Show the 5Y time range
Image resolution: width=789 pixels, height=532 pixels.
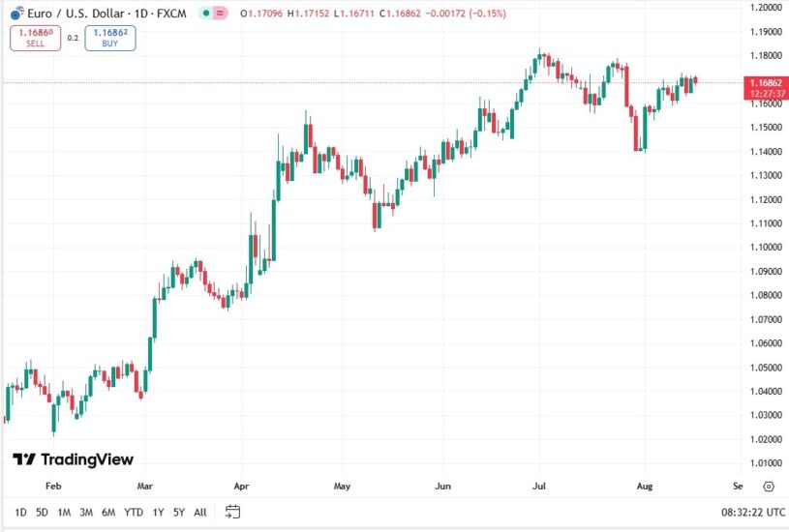click(x=179, y=512)
